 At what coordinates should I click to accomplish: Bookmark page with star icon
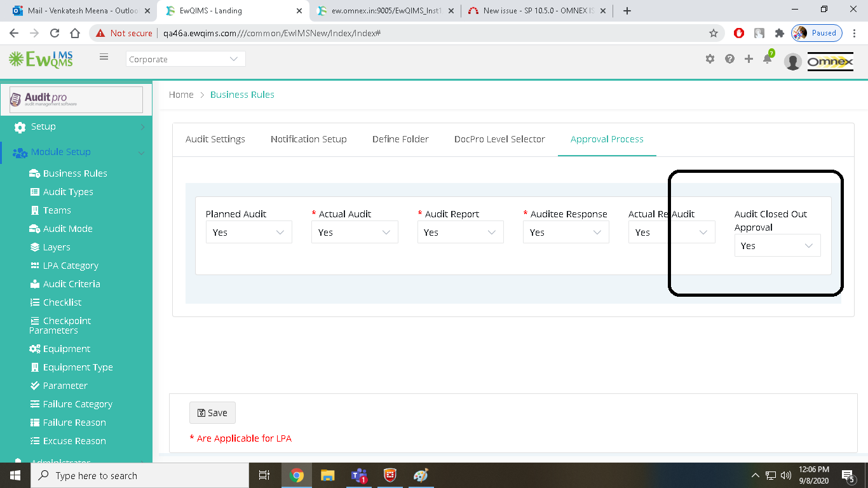pyautogui.click(x=713, y=33)
